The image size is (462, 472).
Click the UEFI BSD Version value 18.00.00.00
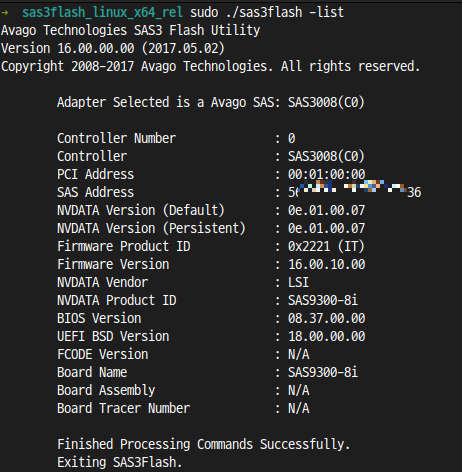pyautogui.click(x=327, y=336)
